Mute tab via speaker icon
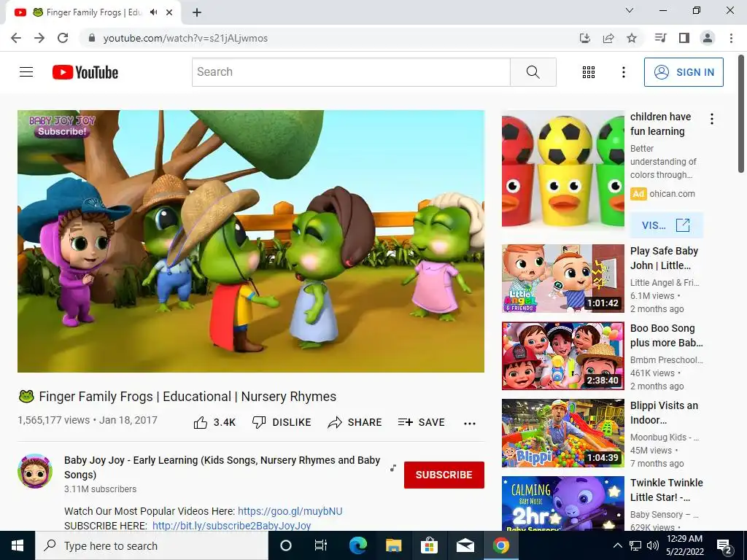This screenshot has width=747, height=560. tap(153, 12)
